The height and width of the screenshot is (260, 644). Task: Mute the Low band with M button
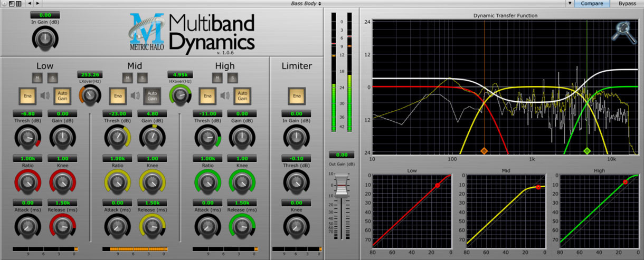coord(37,78)
